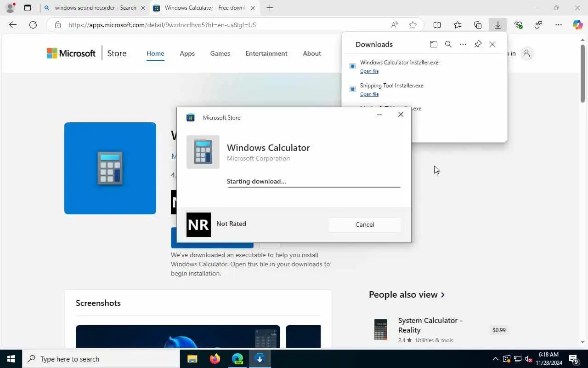Show hidden system tray icons
This screenshot has width=588, height=368.
[x=495, y=359]
